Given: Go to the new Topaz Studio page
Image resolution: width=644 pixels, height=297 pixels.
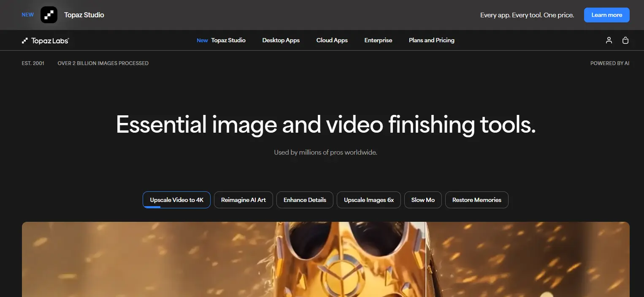Looking at the screenshot, I should 221,40.
